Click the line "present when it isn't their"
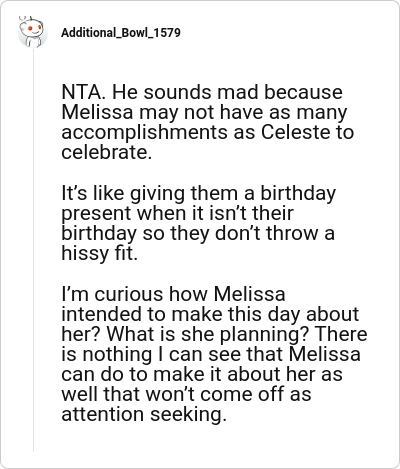 tap(177, 214)
